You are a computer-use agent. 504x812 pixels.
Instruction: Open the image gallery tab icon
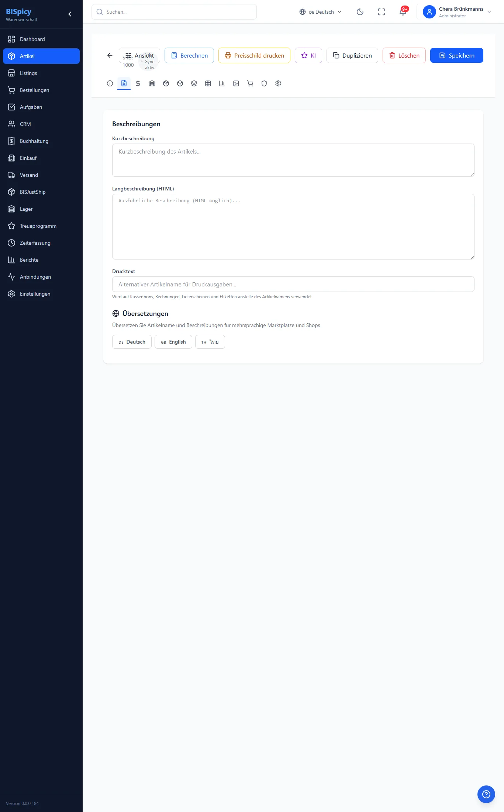pyautogui.click(x=236, y=83)
